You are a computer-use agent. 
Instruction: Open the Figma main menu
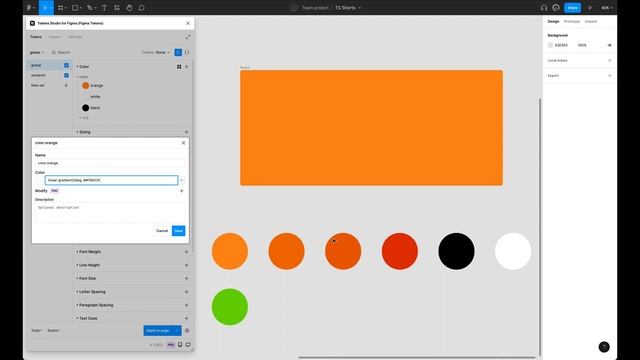click(x=29, y=7)
